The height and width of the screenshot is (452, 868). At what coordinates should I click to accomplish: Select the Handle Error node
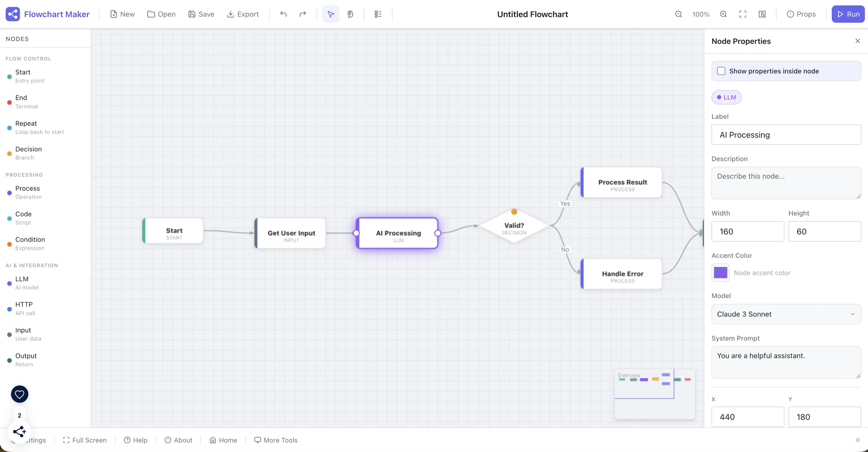pos(622,274)
